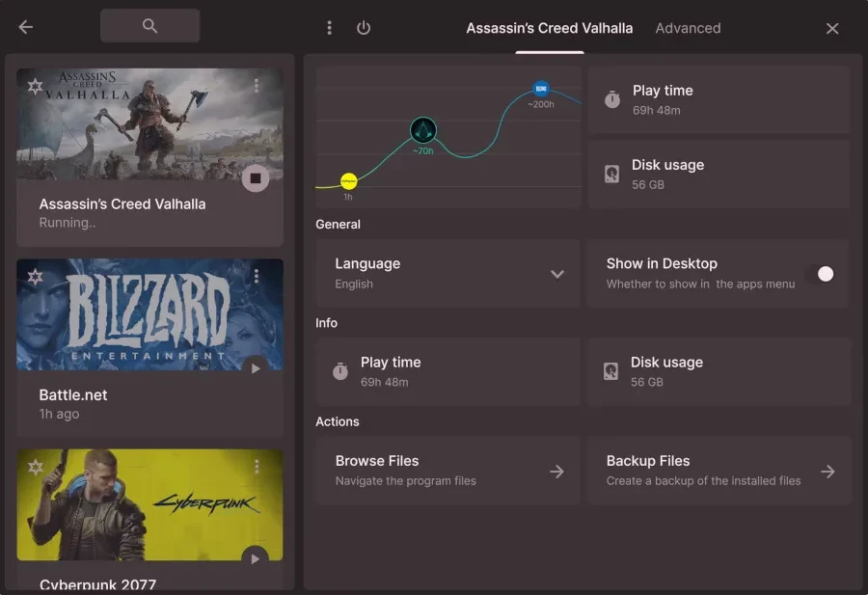
Task: Click the yellow 1h marker on graph
Action: click(x=348, y=181)
